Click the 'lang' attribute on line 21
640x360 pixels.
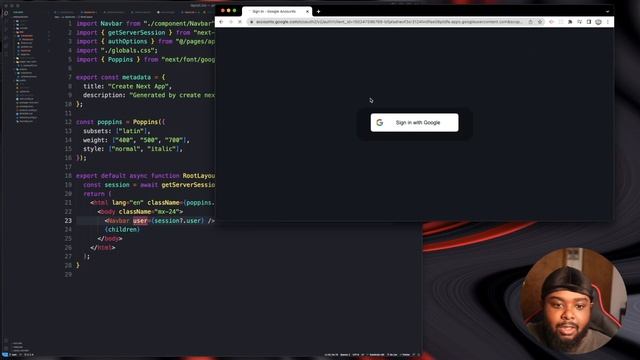(x=119, y=202)
